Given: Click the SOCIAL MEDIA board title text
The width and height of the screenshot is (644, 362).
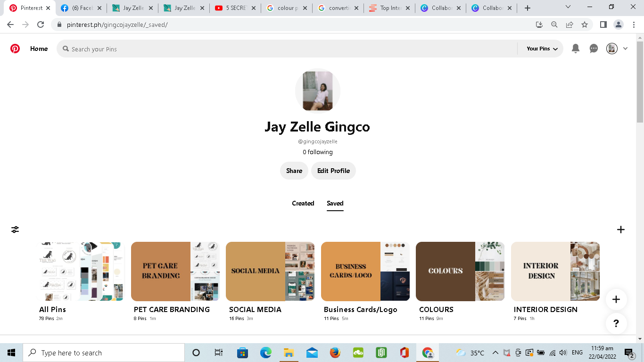Looking at the screenshot, I should pyautogui.click(x=255, y=310).
